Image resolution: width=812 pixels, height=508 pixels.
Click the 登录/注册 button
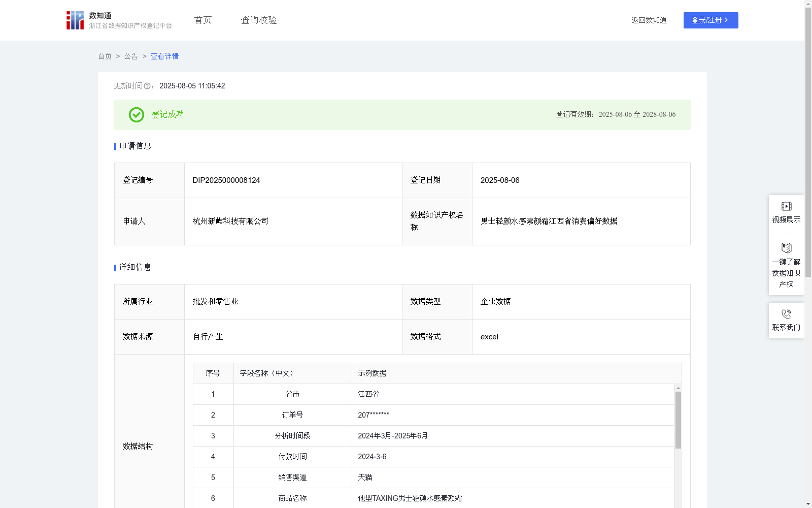(x=711, y=20)
